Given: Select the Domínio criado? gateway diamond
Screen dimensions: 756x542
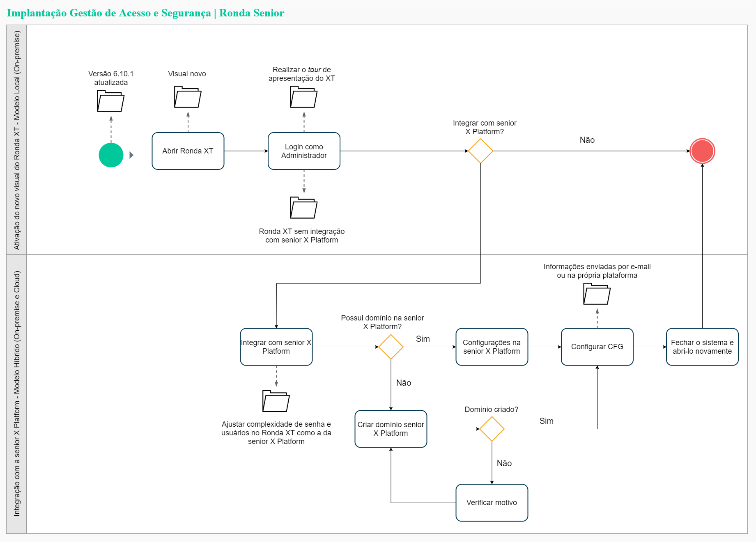Looking at the screenshot, I should coord(492,429).
